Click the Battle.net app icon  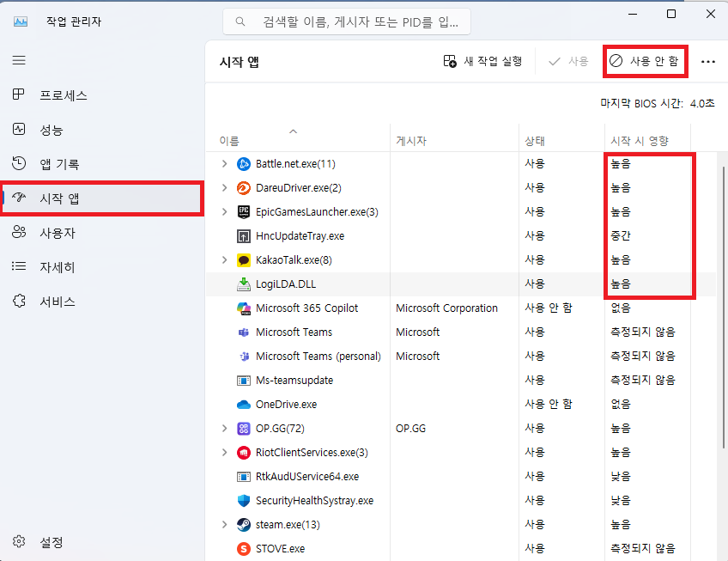[x=244, y=163]
